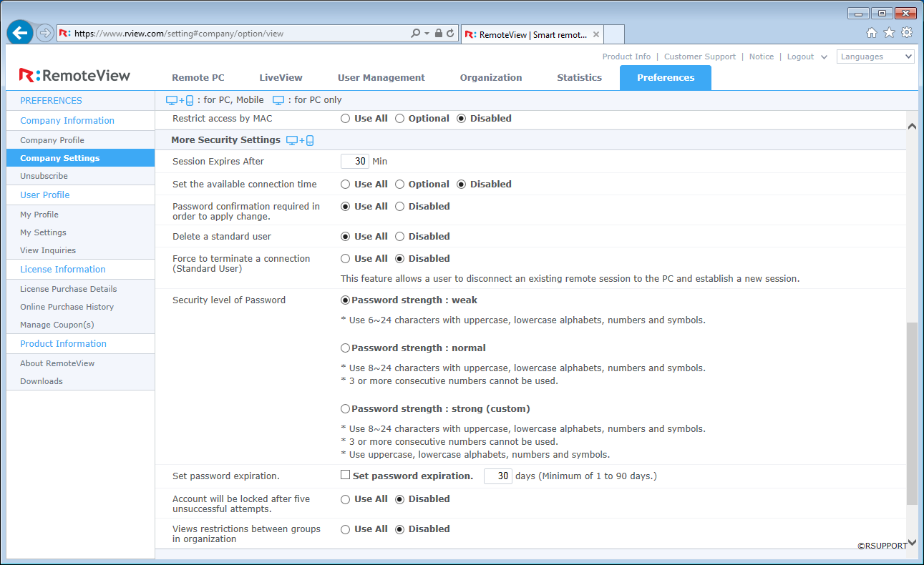
Task: Open the browser tools gear icon
Action: point(907,32)
